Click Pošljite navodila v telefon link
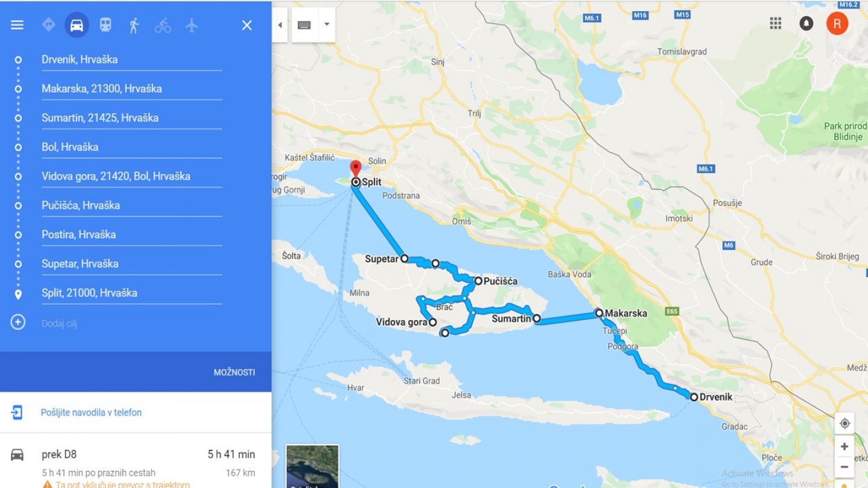Viewport: 868px width, 488px height. tap(91, 413)
